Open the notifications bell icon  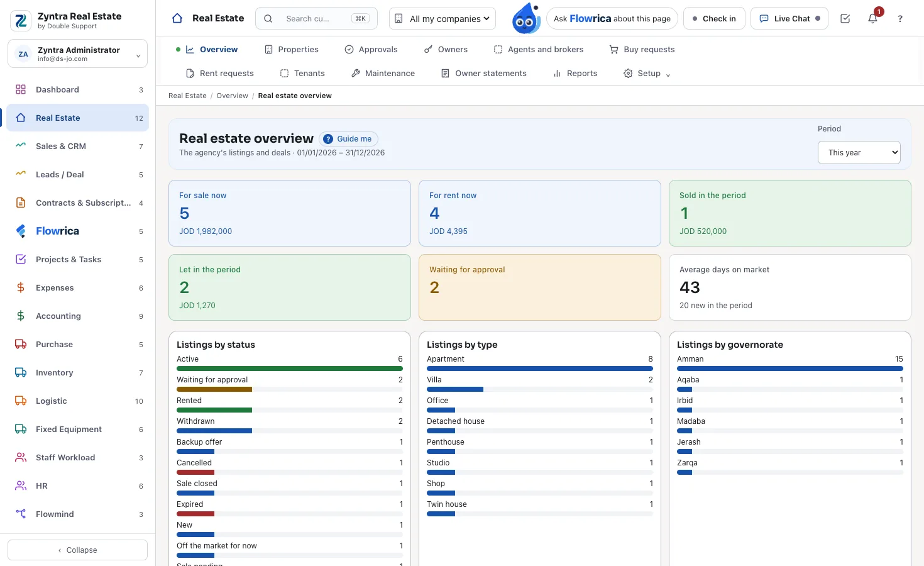click(x=872, y=19)
